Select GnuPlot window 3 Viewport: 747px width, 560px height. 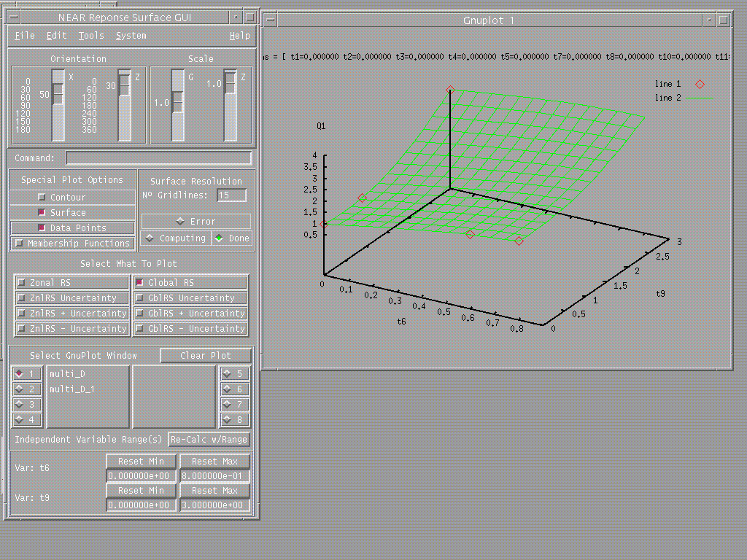click(28, 404)
